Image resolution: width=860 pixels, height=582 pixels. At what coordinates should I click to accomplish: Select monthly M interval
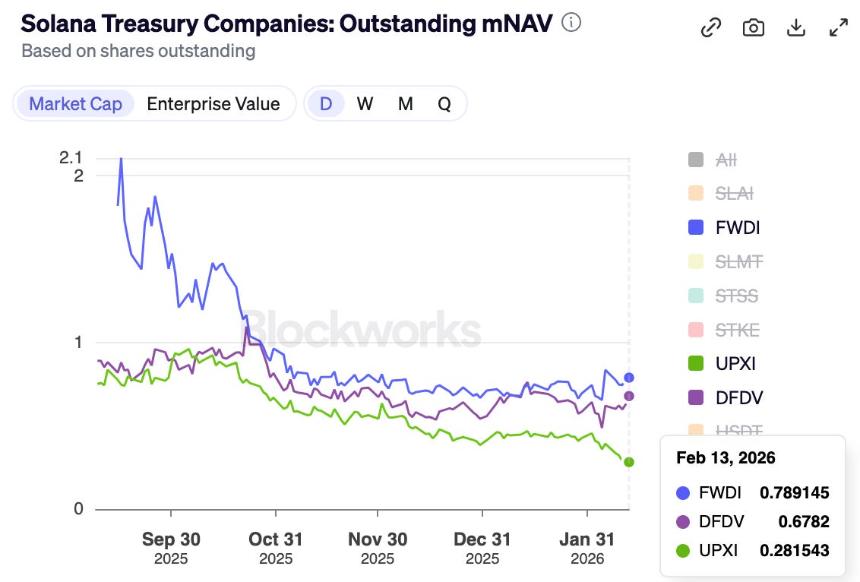[405, 104]
